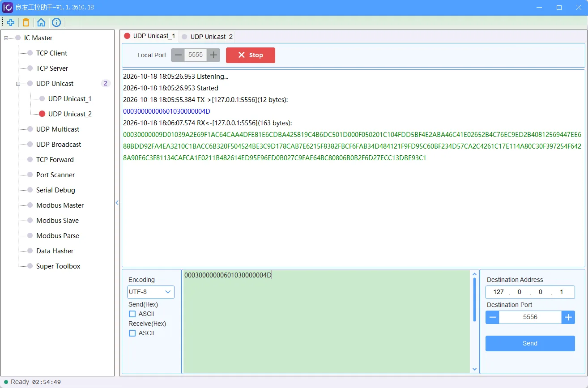Open the info about icon

(x=56, y=22)
